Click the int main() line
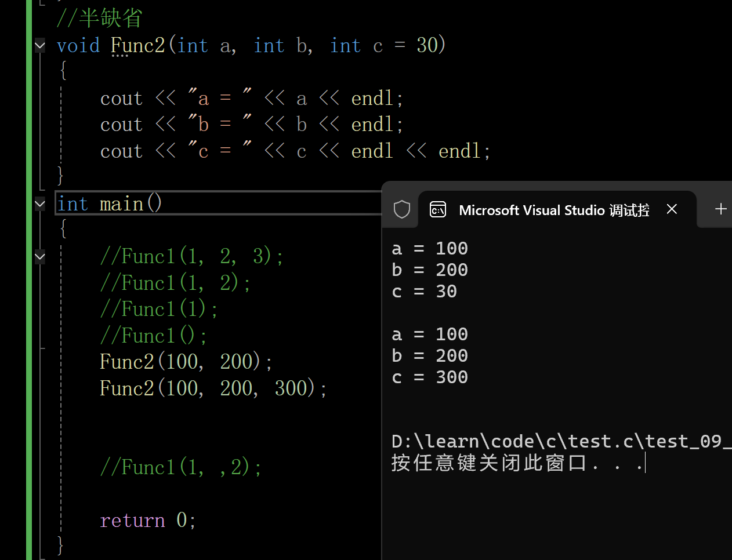 coord(109,203)
